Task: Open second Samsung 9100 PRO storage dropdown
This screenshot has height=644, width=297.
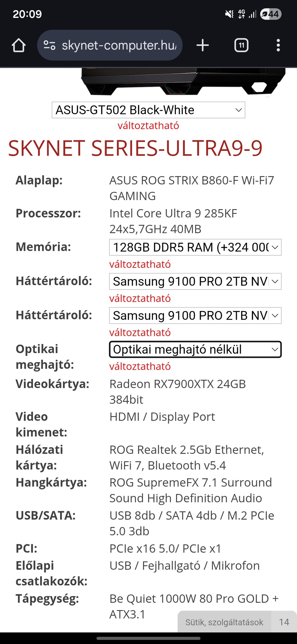Action: tap(195, 315)
